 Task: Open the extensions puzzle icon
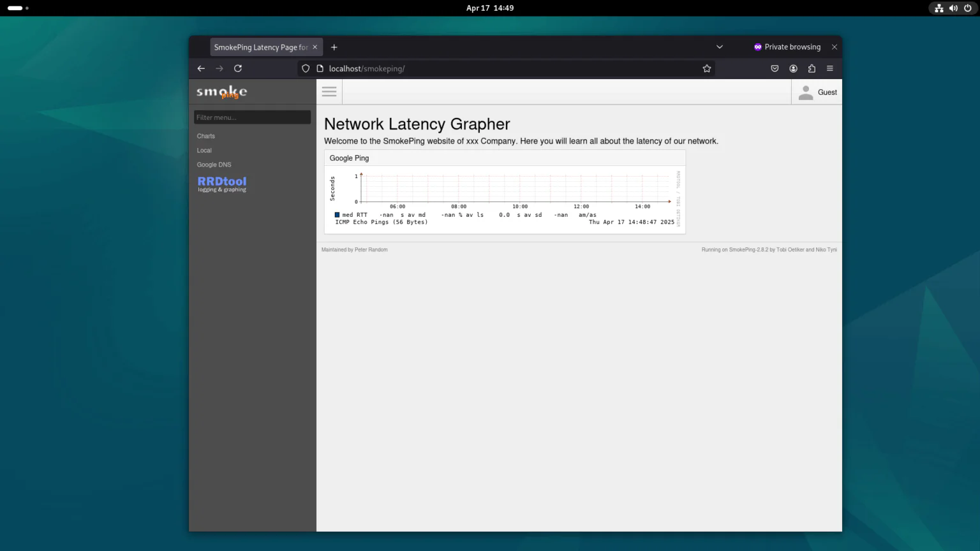point(812,68)
